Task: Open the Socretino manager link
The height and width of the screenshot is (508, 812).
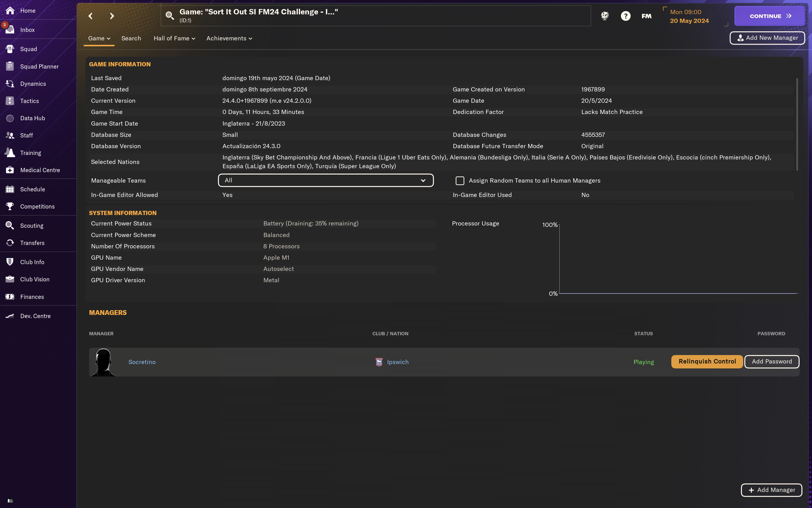Action: coord(142,362)
